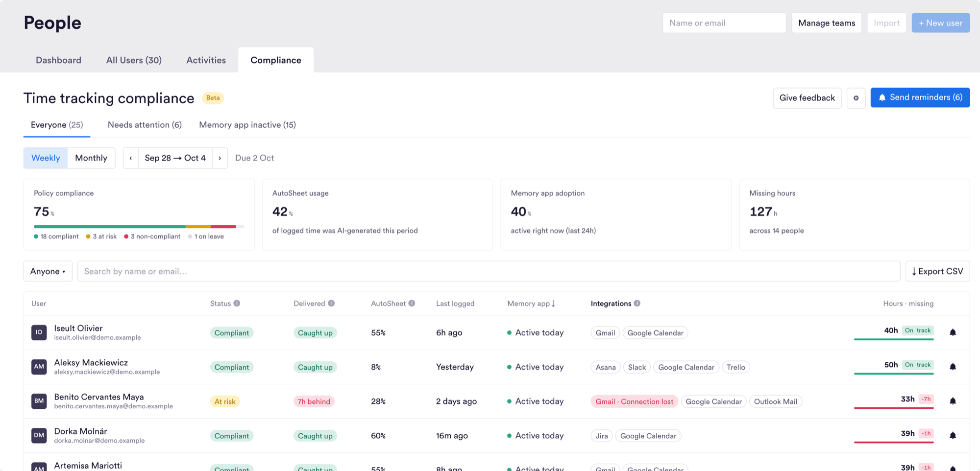Click the 3 at risk legend item
The image size is (980, 471).
coord(101,236)
